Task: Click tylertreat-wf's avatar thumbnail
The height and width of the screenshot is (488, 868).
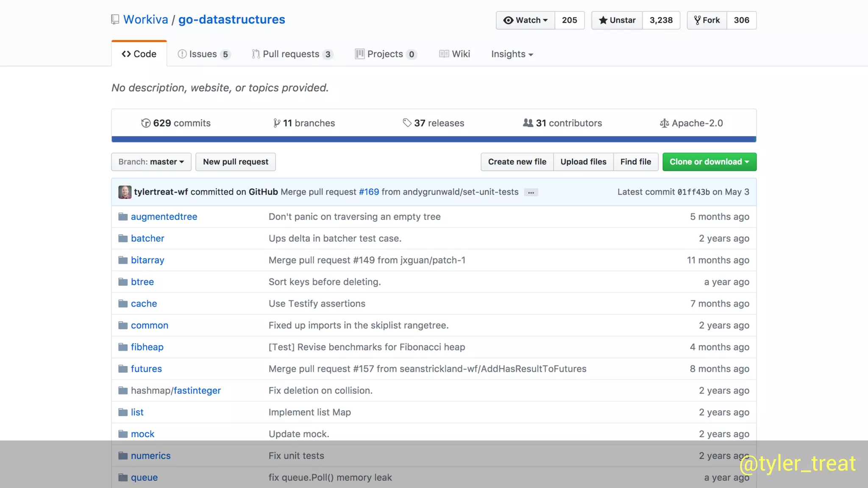Action: pyautogui.click(x=125, y=192)
